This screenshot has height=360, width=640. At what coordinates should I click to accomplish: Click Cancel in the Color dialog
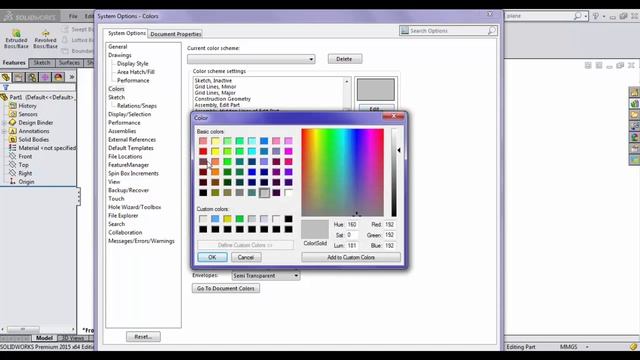(246, 258)
